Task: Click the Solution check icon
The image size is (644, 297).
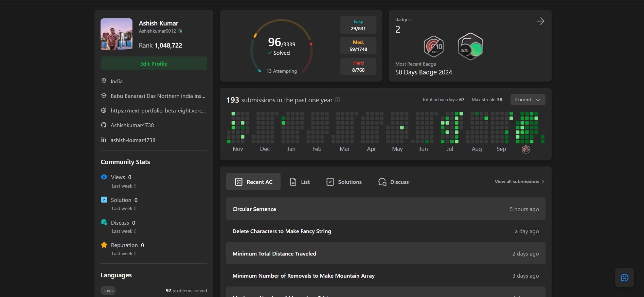Action: tap(104, 200)
